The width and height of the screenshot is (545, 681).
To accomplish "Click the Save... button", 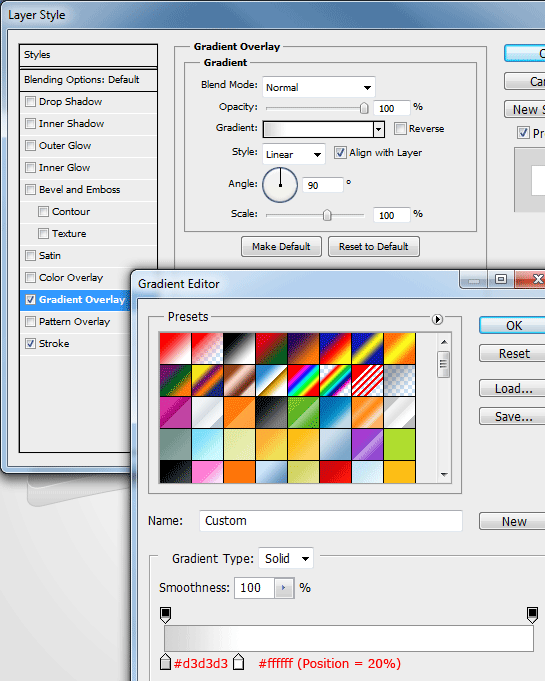I will (512, 417).
